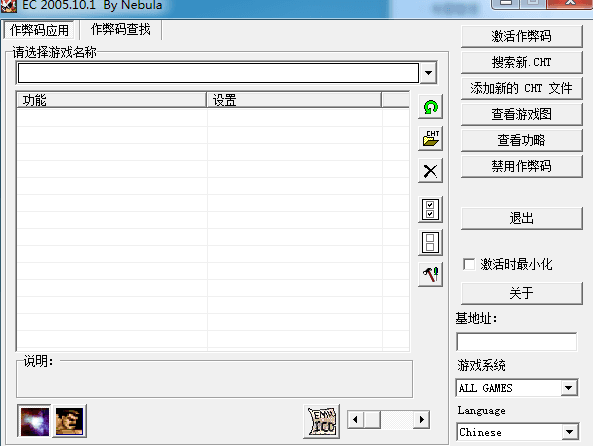Toggle the 激活时最小化 checkbox
Screen dimensions: 593x446
[469, 264]
